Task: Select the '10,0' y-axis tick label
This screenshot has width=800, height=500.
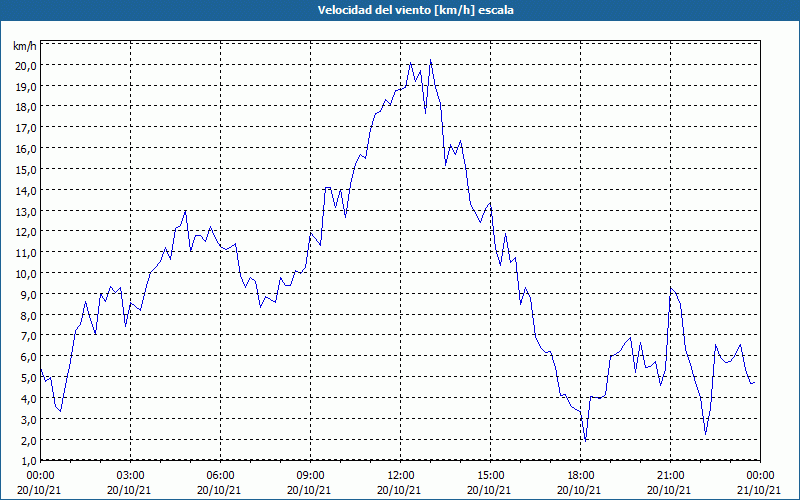Action: [x=26, y=274]
